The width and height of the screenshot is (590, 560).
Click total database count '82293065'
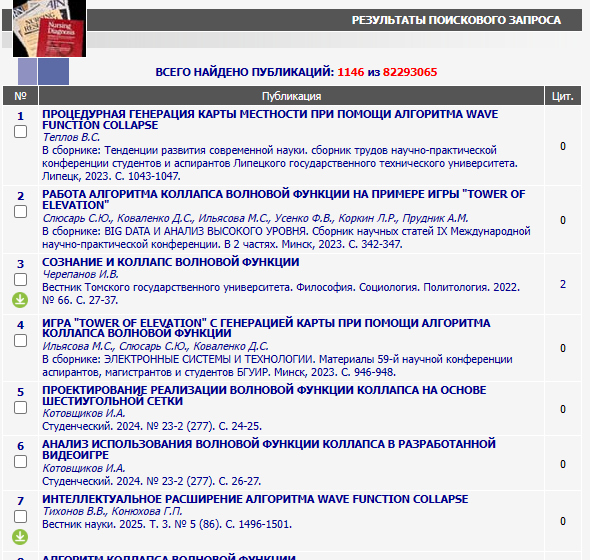pos(410,72)
